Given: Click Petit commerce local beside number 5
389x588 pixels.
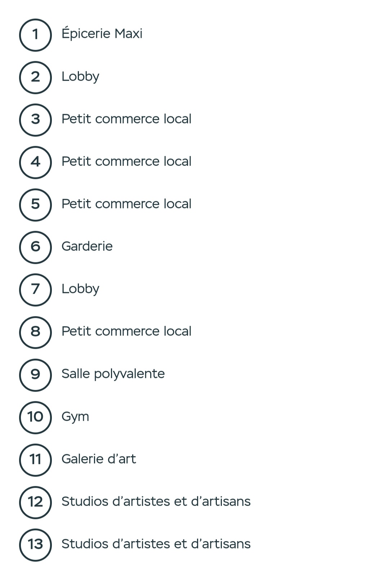Looking at the screenshot, I should [x=126, y=204].
